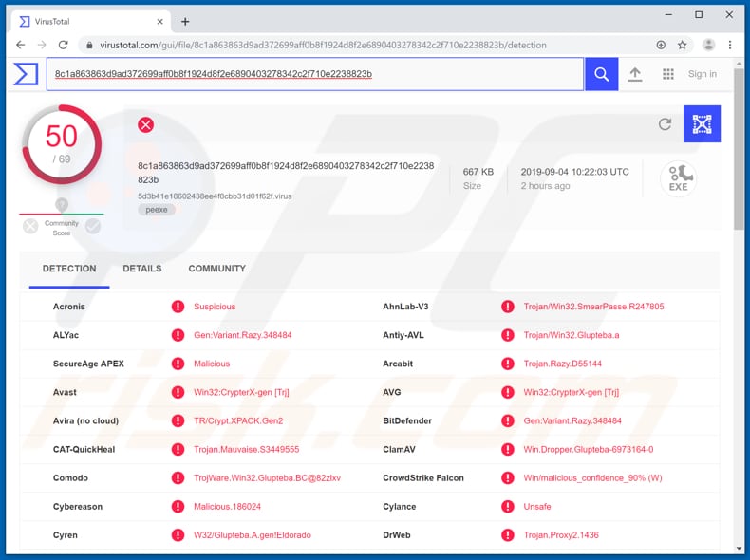This screenshot has width=750, height=560.
Task: Click the DrWeb detection alert icon
Action: click(x=508, y=535)
